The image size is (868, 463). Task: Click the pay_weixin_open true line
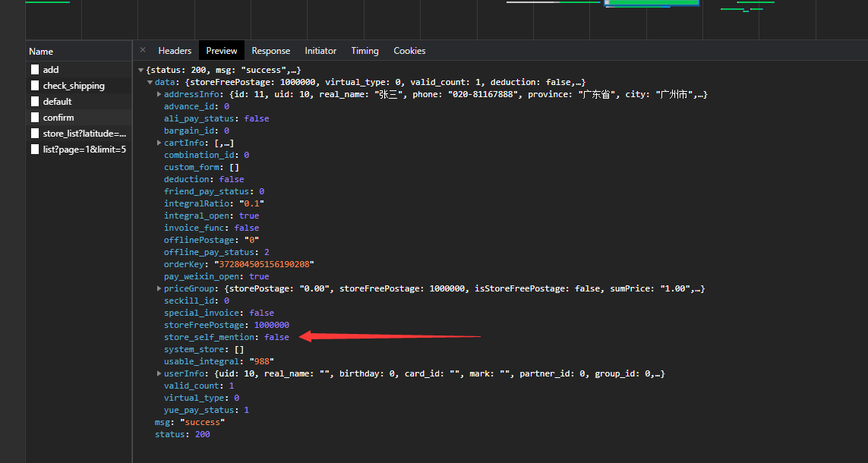[x=216, y=277]
